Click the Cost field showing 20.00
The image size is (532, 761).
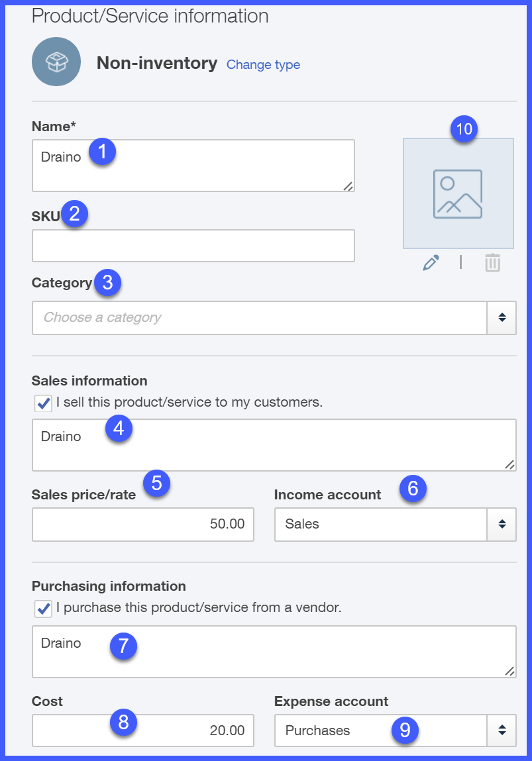[x=142, y=731]
